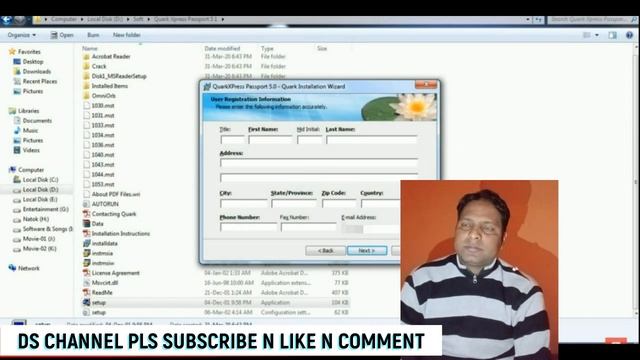Click the Fax Number input field
Viewport: 640px width, 360px height.
[309, 227]
